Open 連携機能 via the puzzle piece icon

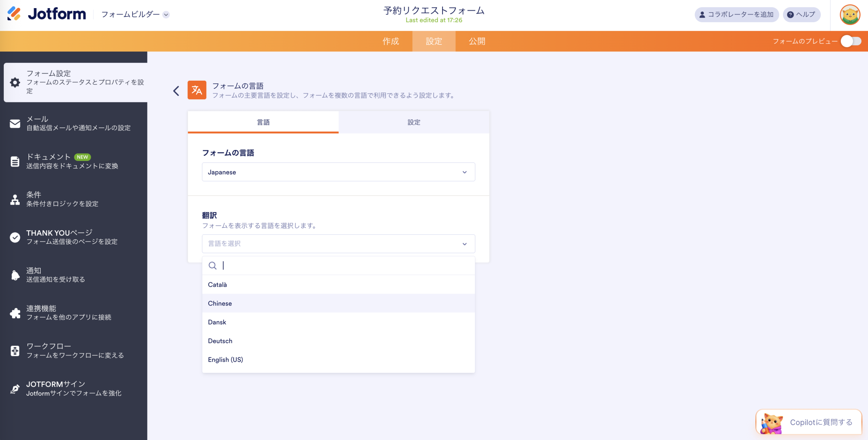(15, 313)
